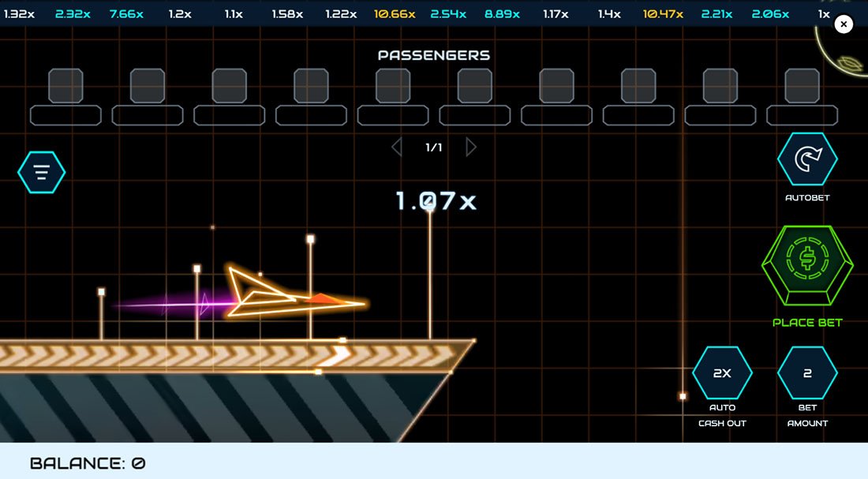The image size is (868, 479).
Task: Click the AUTO CASH OUT label
Action: tap(722, 415)
